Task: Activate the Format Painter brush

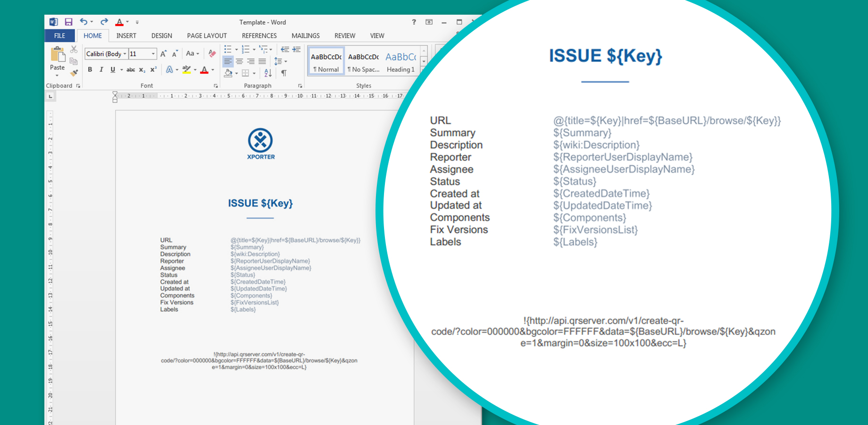Action: click(x=74, y=73)
